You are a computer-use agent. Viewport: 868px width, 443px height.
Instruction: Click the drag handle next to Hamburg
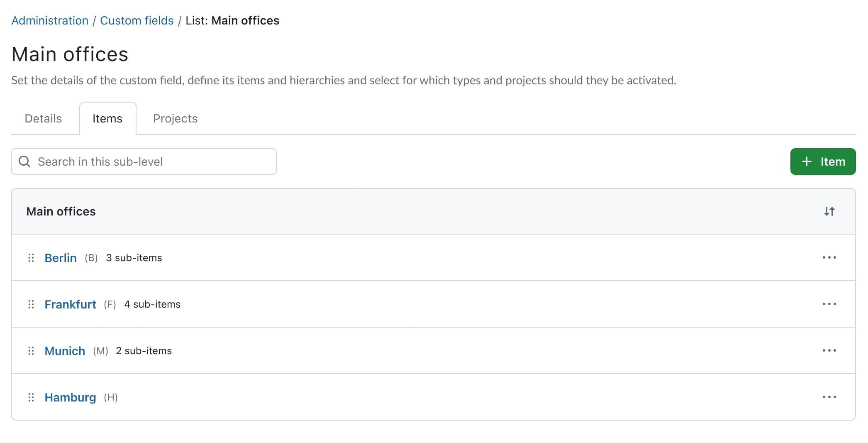pos(32,397)
